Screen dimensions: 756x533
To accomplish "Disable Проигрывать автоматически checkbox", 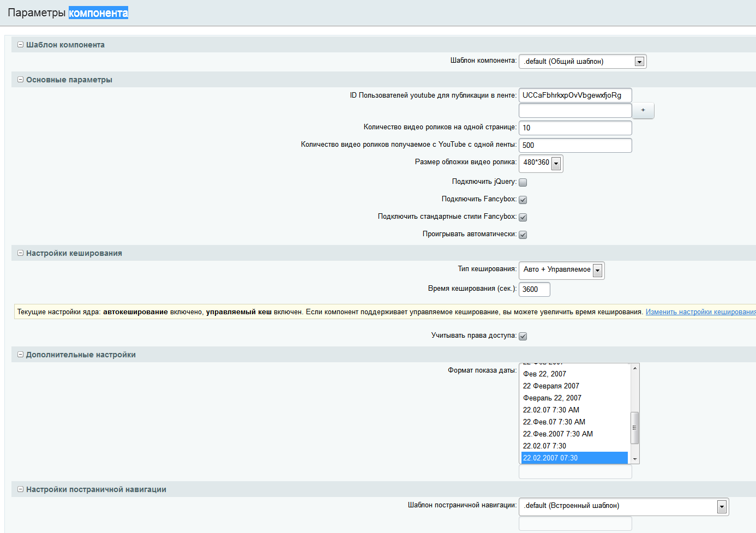I will click(523, 235).
